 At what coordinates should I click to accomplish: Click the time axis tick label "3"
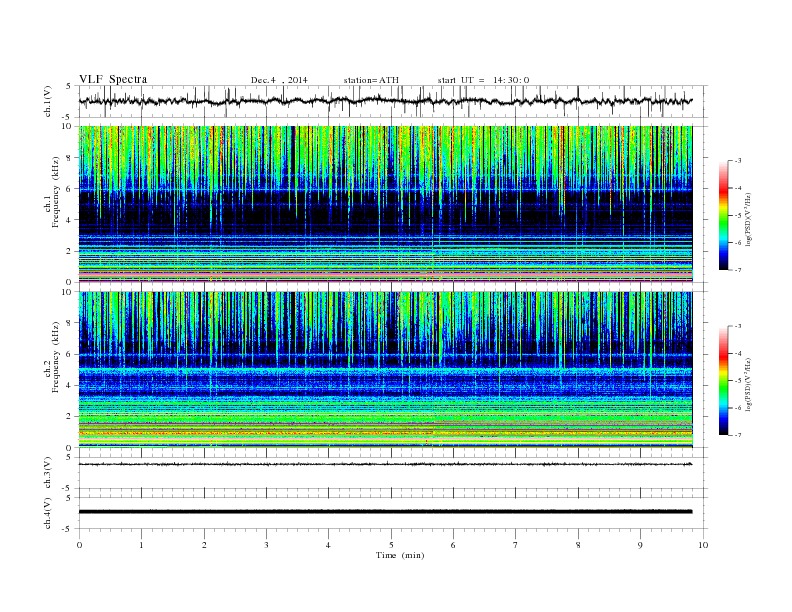click(266, 545)
